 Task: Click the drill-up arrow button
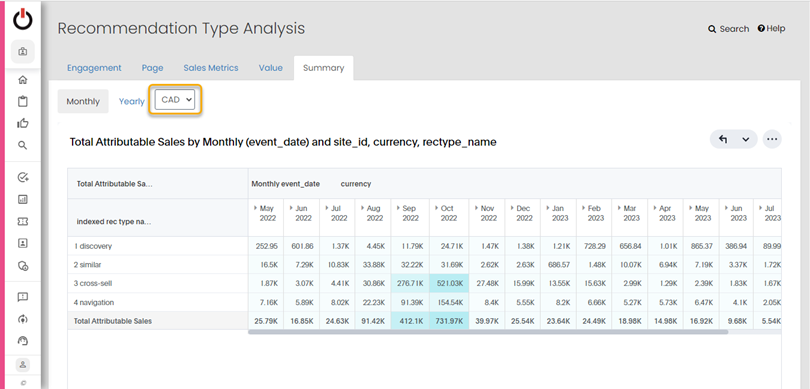pyautogui.click(x=723, y=139)
